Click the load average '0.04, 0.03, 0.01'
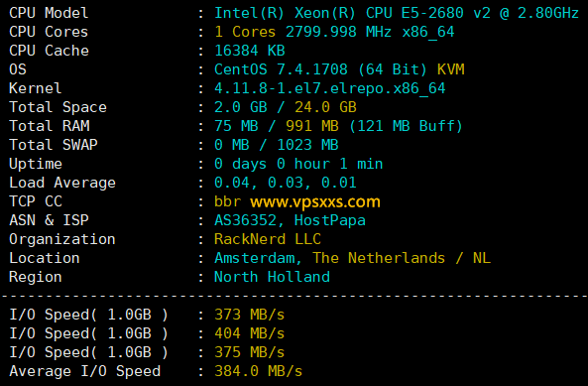This screenshot has width=588, height=386. [x=286, y=183]
